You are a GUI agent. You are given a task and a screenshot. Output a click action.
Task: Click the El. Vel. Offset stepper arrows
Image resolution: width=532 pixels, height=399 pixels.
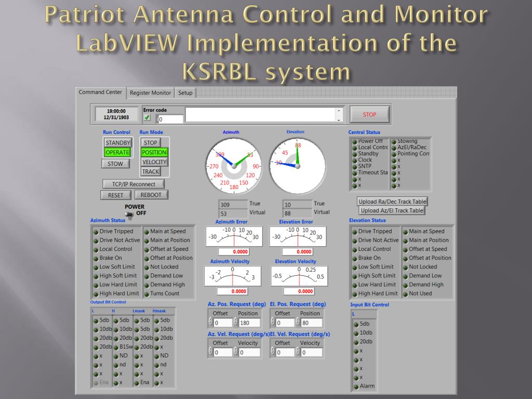pyautogui.click(x=273, y=352)
